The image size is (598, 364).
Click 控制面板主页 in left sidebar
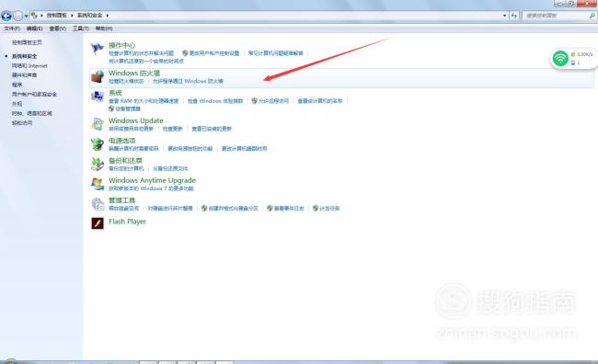coord(27,42)
